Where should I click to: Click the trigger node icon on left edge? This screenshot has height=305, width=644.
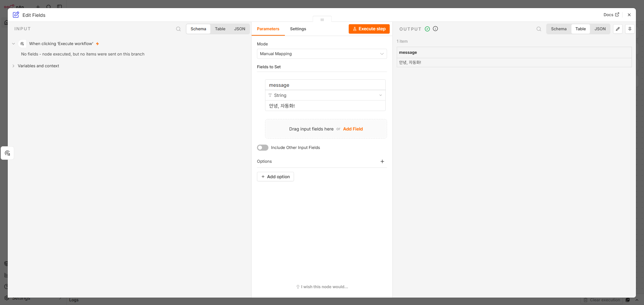click(x=7, y=153)
